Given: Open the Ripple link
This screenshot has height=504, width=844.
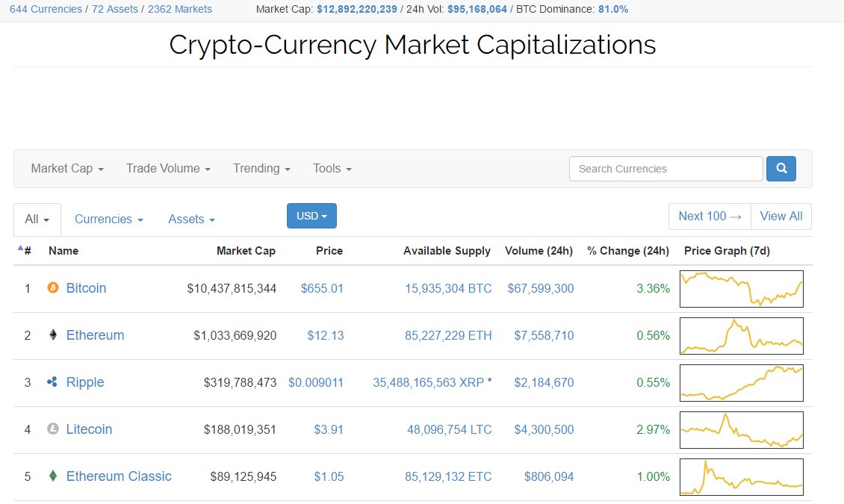Looking at the screenshot, I should click(85, 382).
